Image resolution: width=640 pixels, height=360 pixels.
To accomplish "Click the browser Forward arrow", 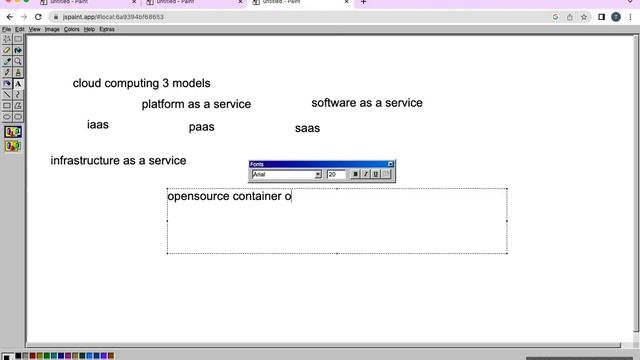I will coord(24,17).
